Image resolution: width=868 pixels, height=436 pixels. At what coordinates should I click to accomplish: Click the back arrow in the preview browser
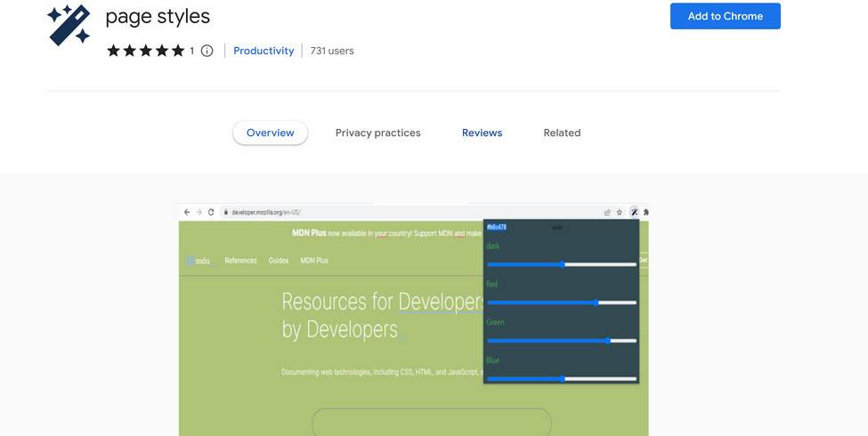tap(187, 212)
